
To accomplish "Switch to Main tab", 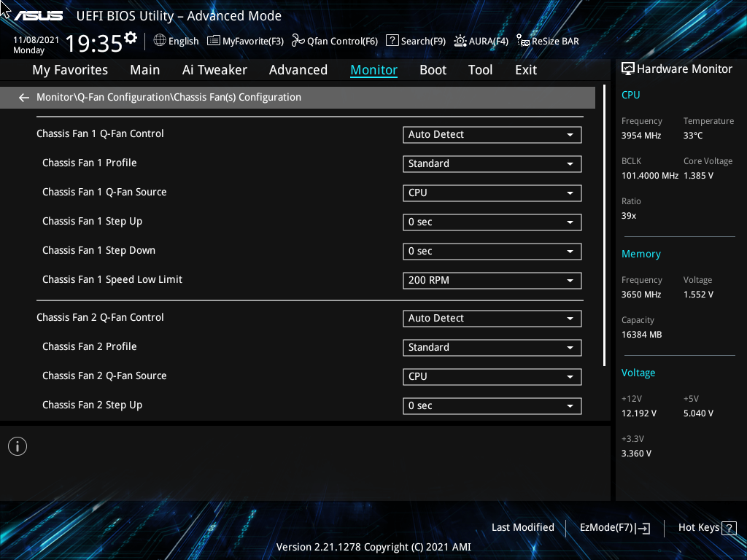I will (x=145, y=70).
